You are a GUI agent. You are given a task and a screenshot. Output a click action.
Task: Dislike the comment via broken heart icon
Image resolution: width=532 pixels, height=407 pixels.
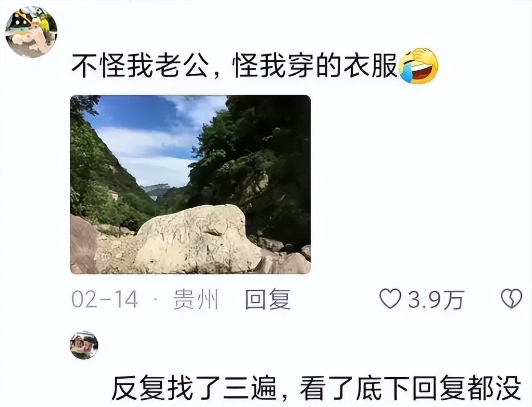coord(512,299)
